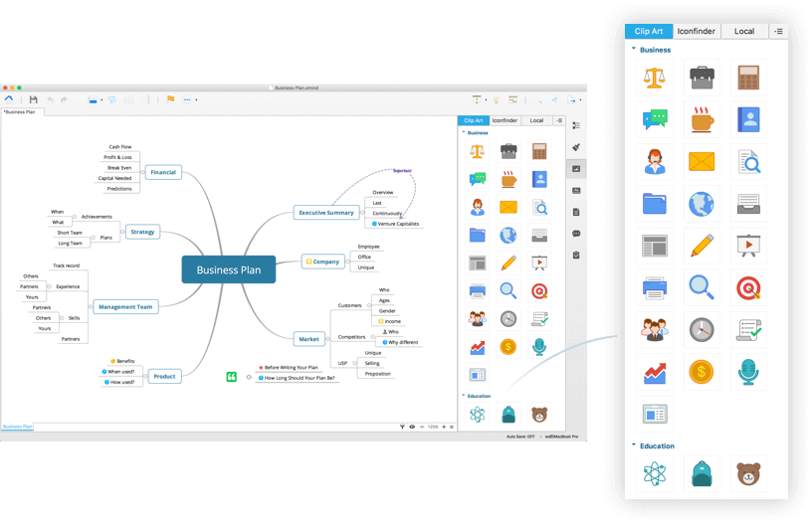Switch to the Iconfinder tab in enlarged panel
This screenshot has width=812, height=523.
coord(697,31)
